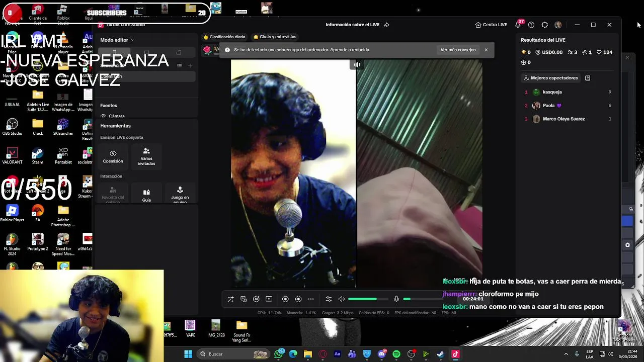Open WhatsApp from the taskbar
Screen dimensions: 644x362
279,354
